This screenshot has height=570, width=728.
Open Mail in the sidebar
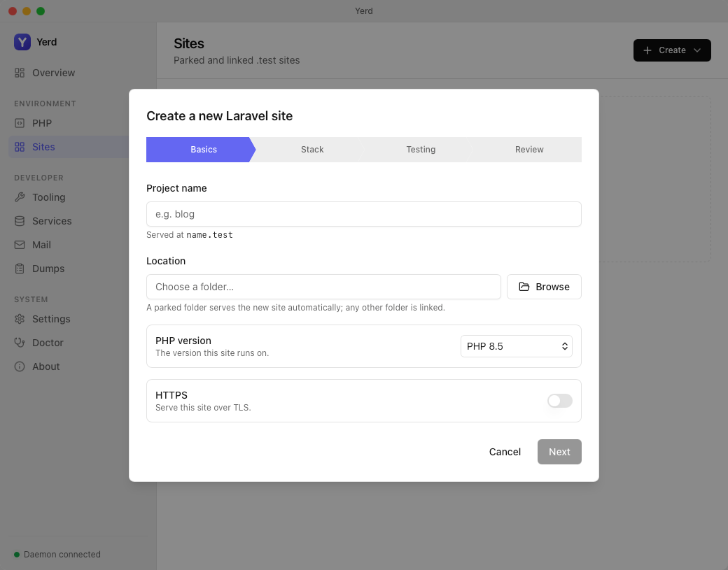click(x=69, y=245)
